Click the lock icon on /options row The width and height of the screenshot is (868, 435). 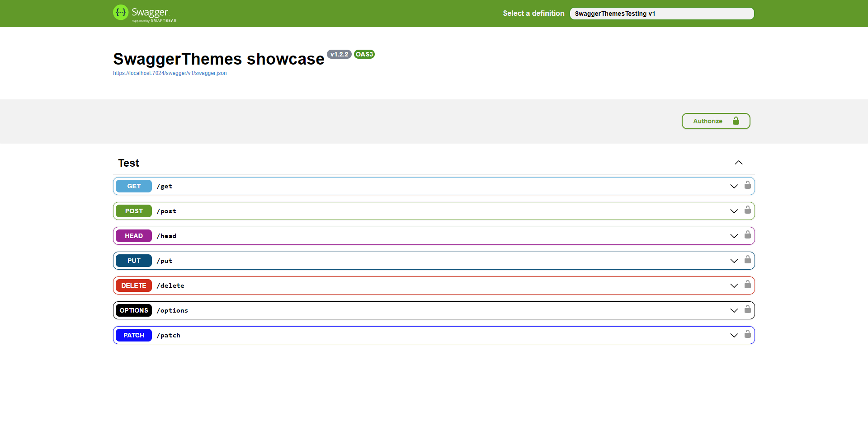tap(748, 309)
